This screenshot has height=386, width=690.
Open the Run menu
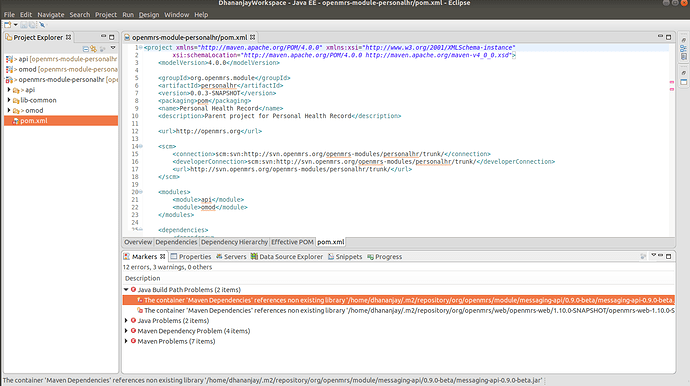128,15
